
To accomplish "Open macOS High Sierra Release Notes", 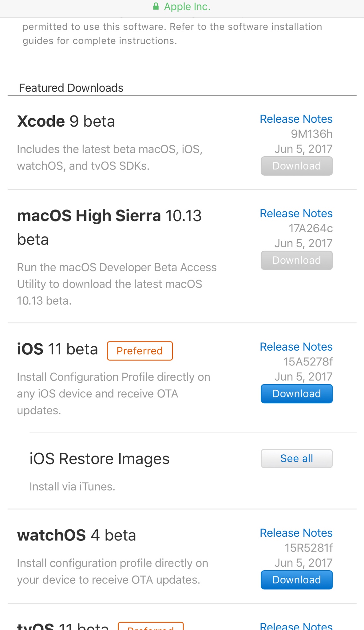I will coord(296,213).
